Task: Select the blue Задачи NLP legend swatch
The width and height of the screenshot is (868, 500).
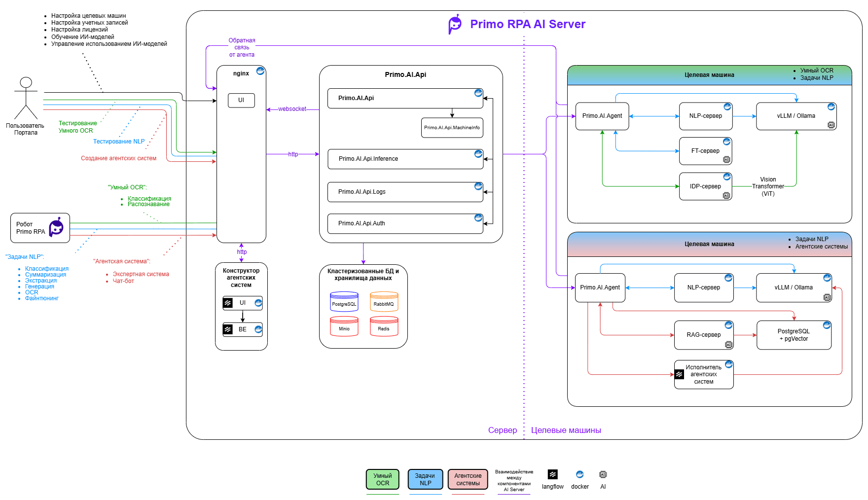Action: 425,479
